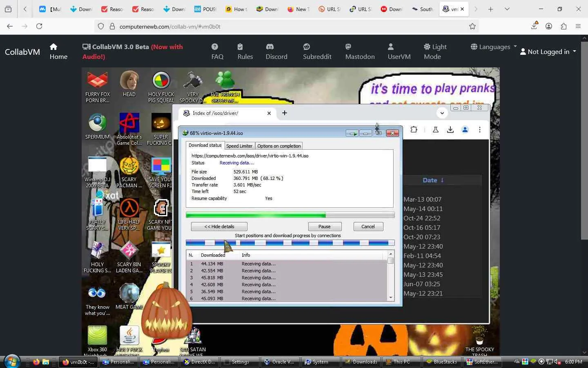
Task: Open the Firefox downloads panel
Action: click(x=534, y=26)
